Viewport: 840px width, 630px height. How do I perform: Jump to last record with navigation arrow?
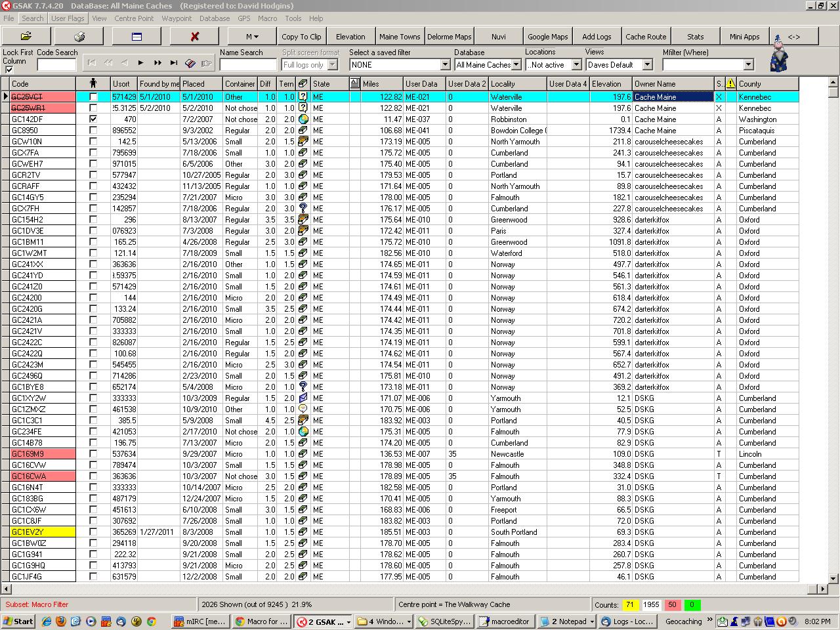(173, 63)
